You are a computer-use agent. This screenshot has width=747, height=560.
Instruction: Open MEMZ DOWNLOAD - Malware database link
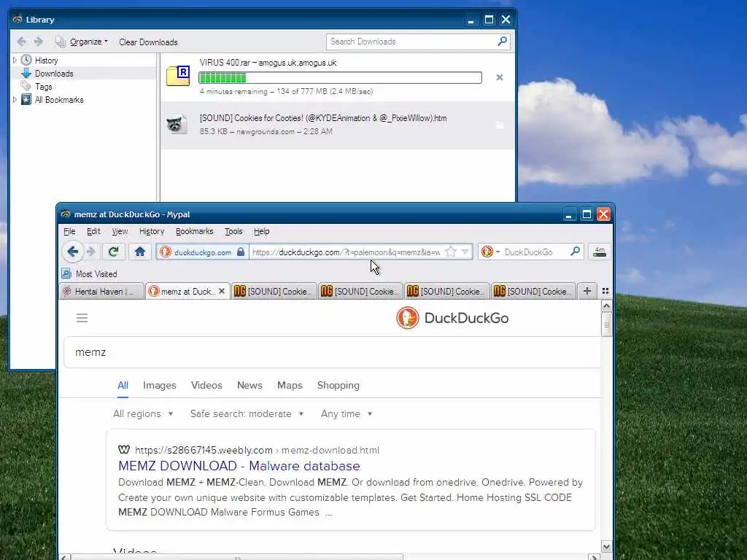click(239, 466)
